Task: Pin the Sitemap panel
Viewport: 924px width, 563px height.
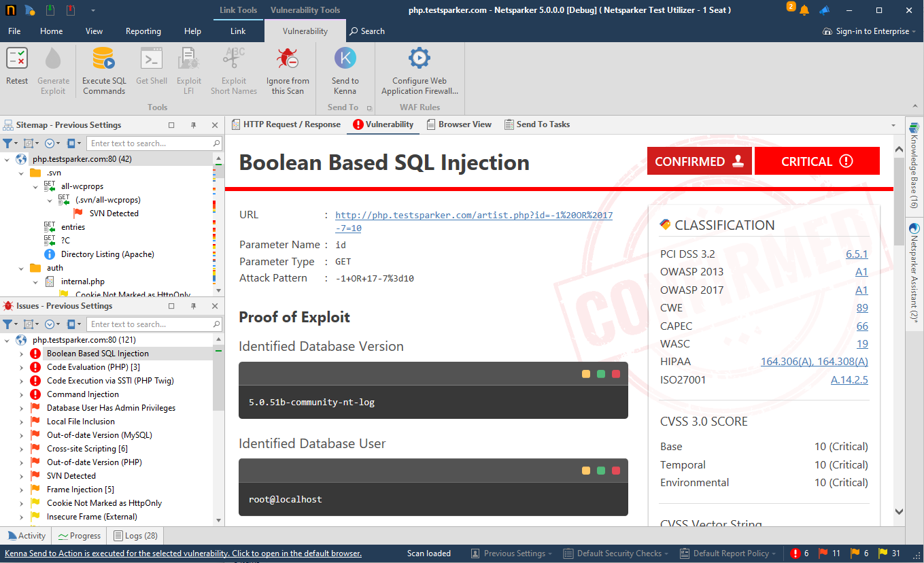Action: click(193, 124)
